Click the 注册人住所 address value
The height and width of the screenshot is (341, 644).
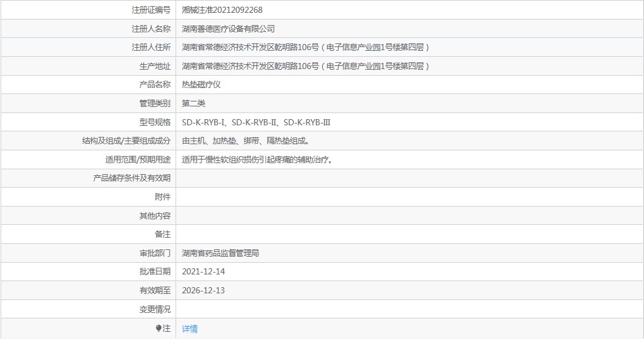coord(306,47)
